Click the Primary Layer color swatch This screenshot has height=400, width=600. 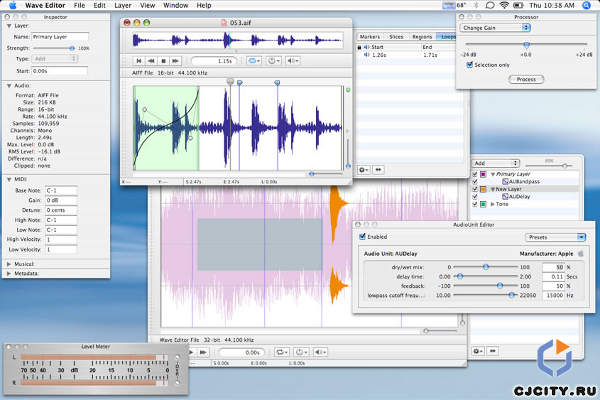(x=483, y=174)
